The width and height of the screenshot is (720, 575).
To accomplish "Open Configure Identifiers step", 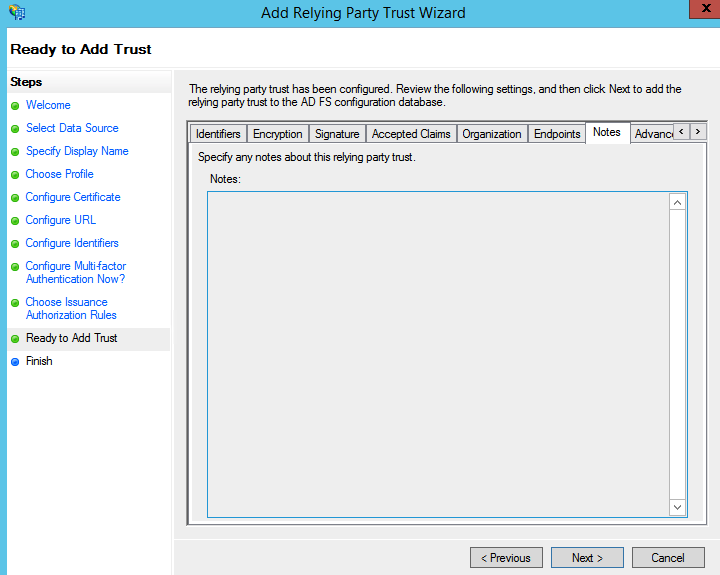I will [72, 243].
